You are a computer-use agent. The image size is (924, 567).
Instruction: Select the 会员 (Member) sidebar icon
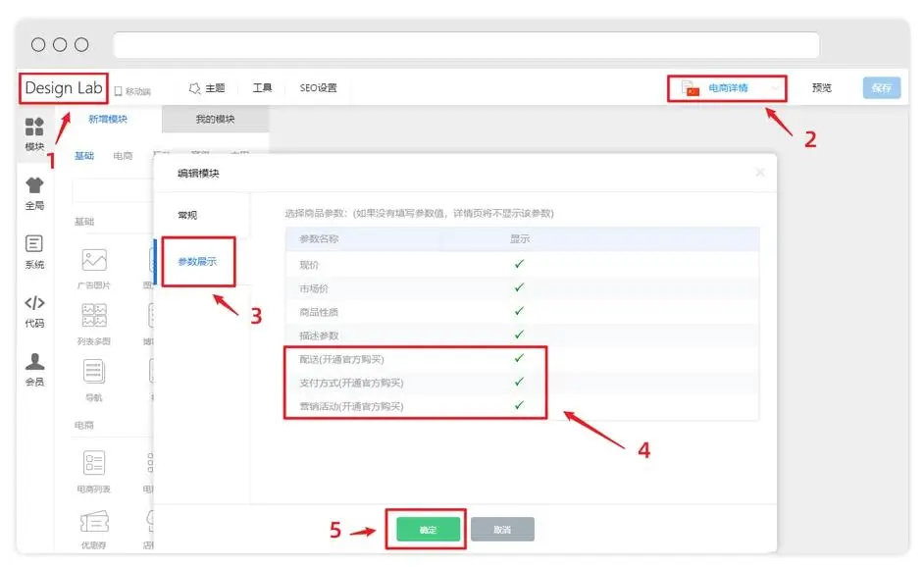click(34, 367)
